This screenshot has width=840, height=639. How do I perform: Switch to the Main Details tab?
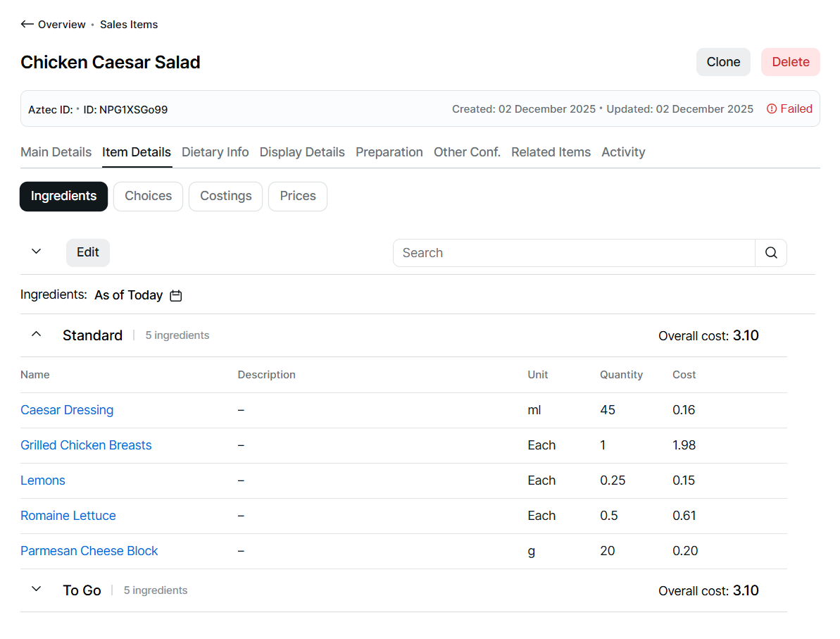56,152
